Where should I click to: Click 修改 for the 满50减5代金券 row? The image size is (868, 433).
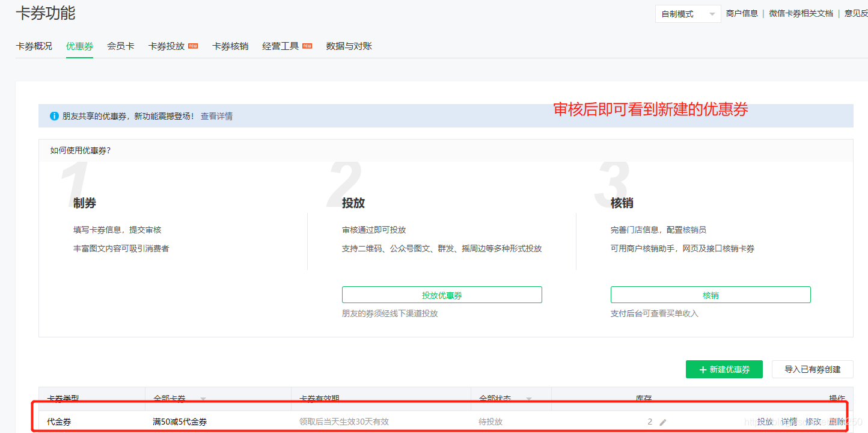813,422
